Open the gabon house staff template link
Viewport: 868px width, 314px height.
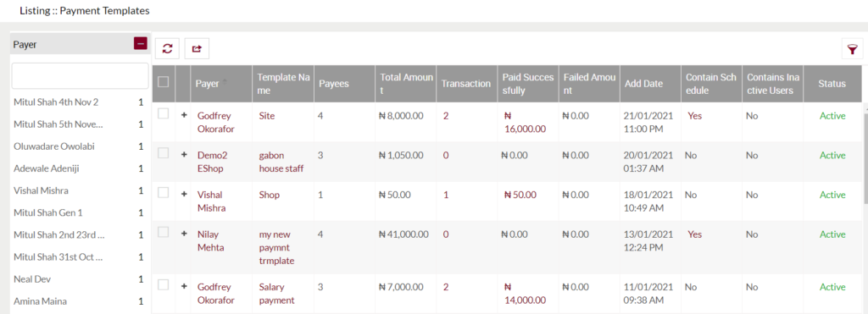[281, 162]
